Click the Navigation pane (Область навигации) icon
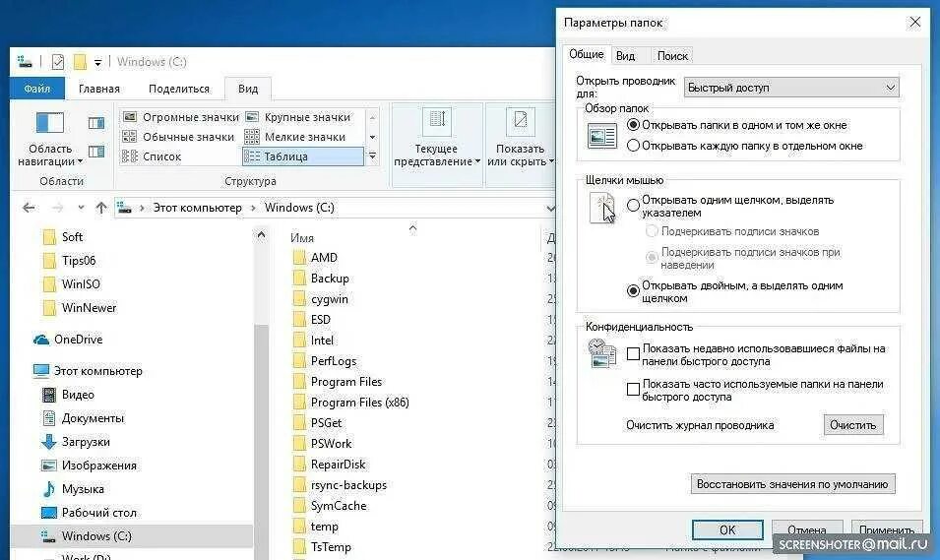 pos(50,123)
